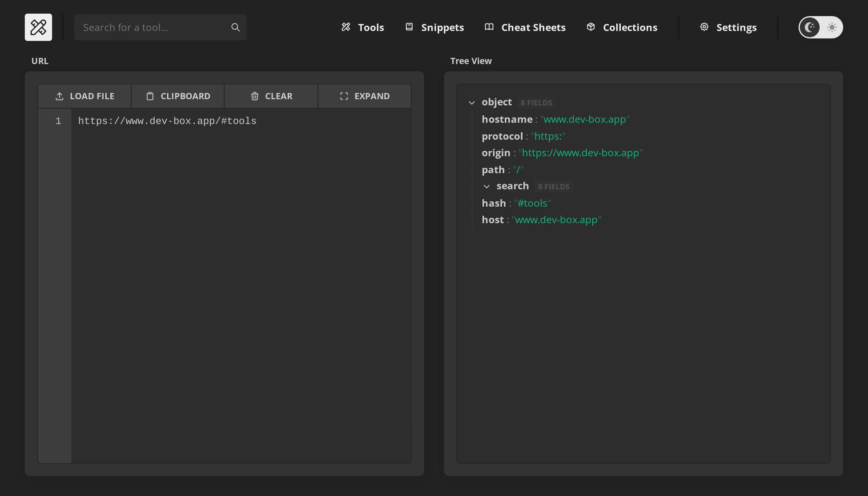Select the moon dark mode knob

810,27
